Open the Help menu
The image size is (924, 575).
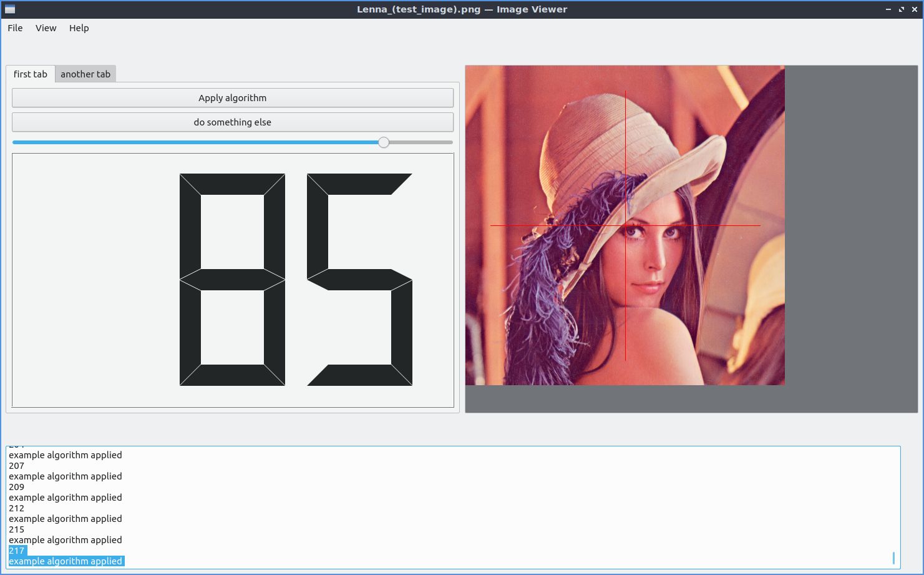point(79,28)
